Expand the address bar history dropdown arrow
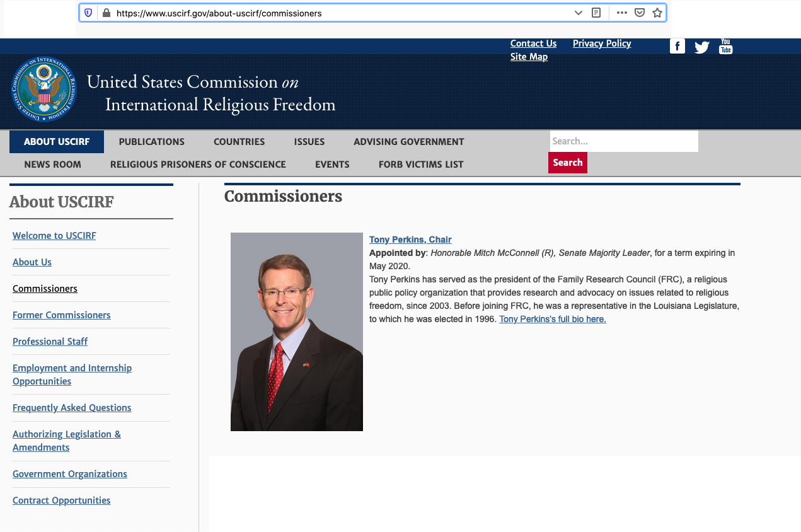 [579, 13]
